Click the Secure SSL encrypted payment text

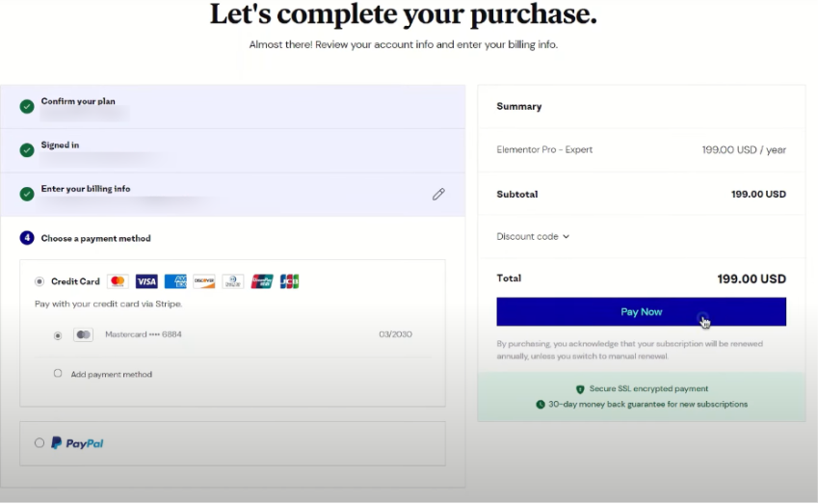pos(648,388)
